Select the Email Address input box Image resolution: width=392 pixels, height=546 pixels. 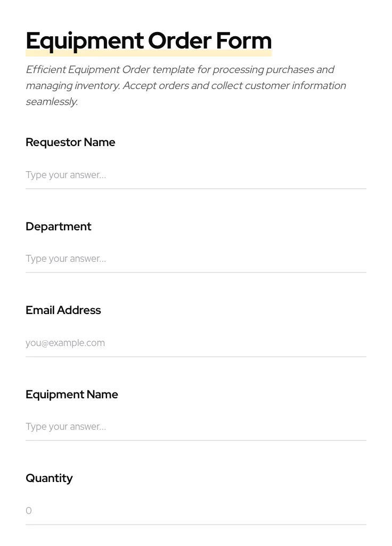click(195, 343)
